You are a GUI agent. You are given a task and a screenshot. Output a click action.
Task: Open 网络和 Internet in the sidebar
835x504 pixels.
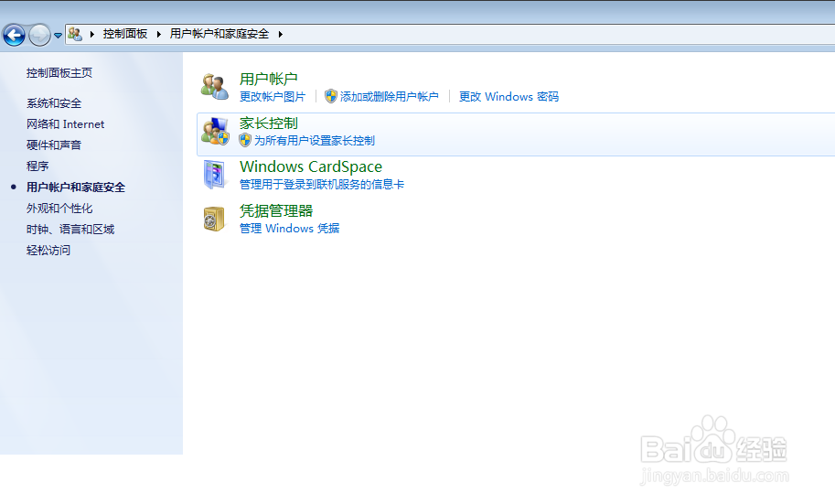coord(66,124)
